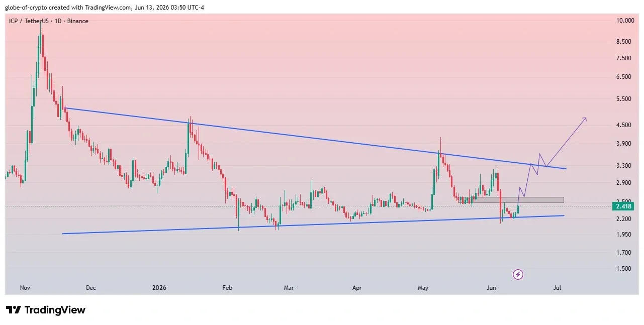Screen dimensions: 644x325
Task: Click the ICP / TetherUS symbol title
Action: [49, 21]
